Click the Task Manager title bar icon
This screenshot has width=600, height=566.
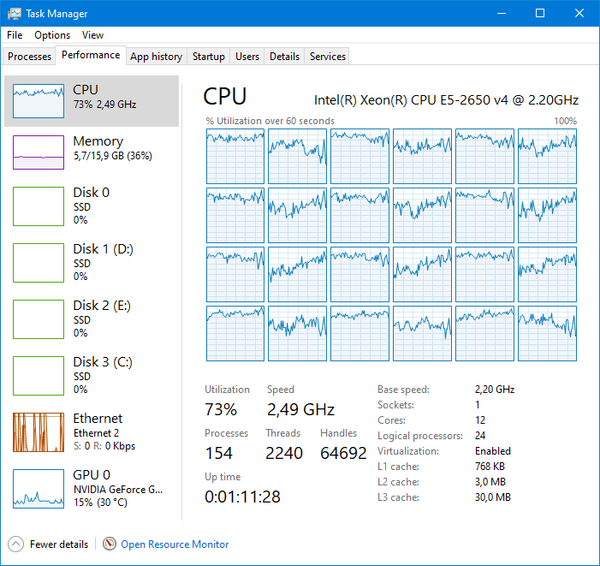click(x=12, y=13)
